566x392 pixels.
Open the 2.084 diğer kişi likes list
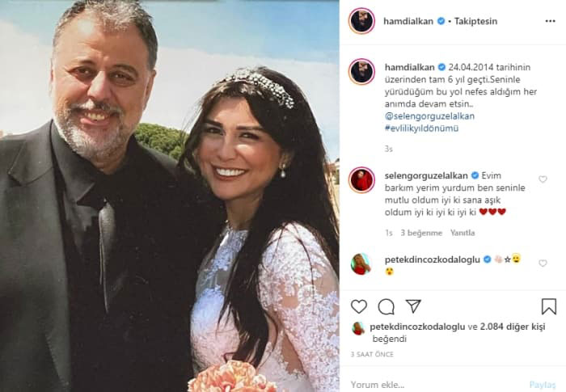pyautogui.click(x=513, y=327)
